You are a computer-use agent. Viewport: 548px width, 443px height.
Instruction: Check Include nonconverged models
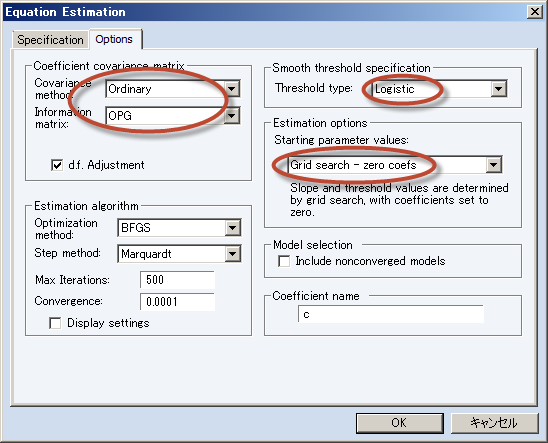pyautogui.click(x=284, y=261)
